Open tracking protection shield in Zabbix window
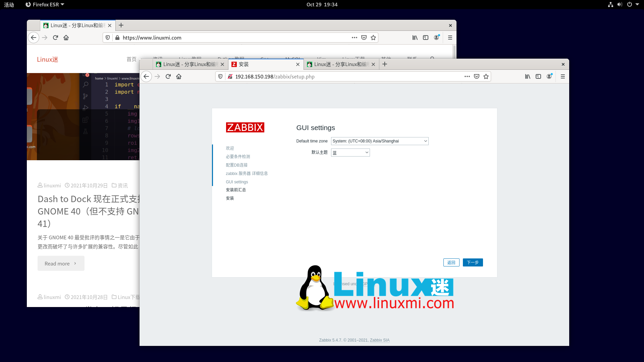The image size is (644, 362). pyautogui.click(x=220, y=76)
